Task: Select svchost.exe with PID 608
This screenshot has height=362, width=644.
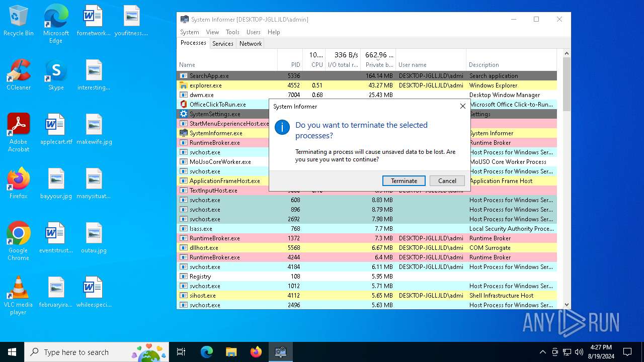Action: tap(367, 200)
